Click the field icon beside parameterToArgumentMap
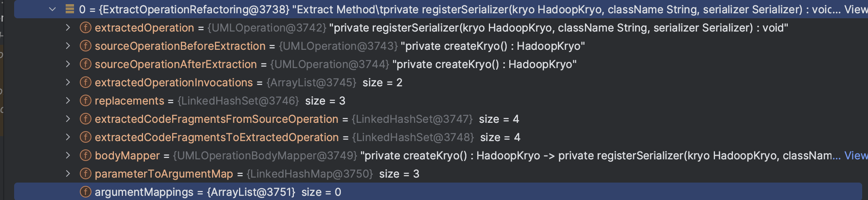 (x=86, y=174)
